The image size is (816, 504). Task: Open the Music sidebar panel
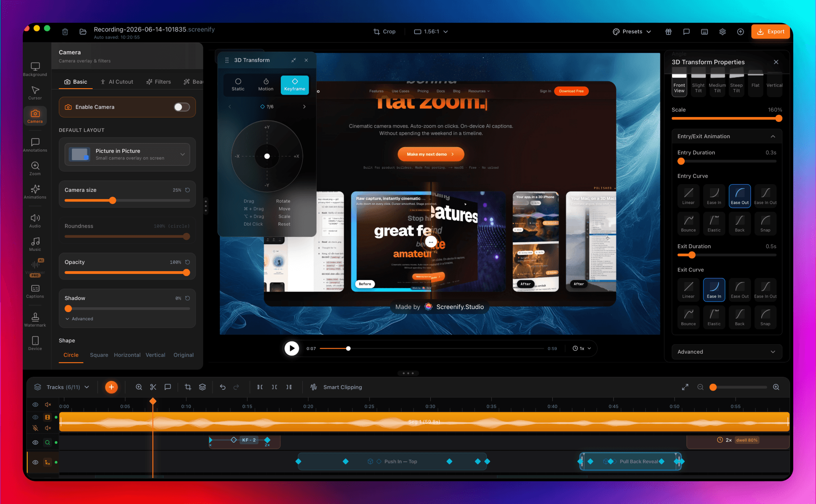(35, 244)
